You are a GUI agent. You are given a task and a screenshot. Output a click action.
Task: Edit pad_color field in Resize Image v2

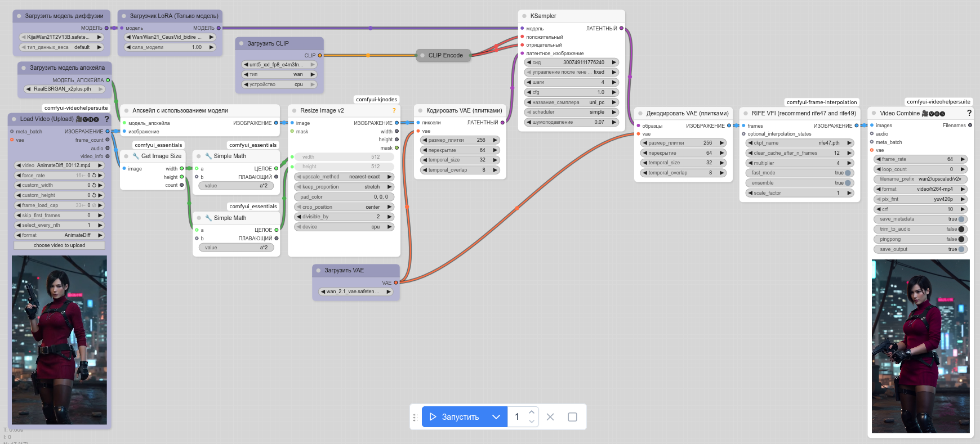[344, 197]
